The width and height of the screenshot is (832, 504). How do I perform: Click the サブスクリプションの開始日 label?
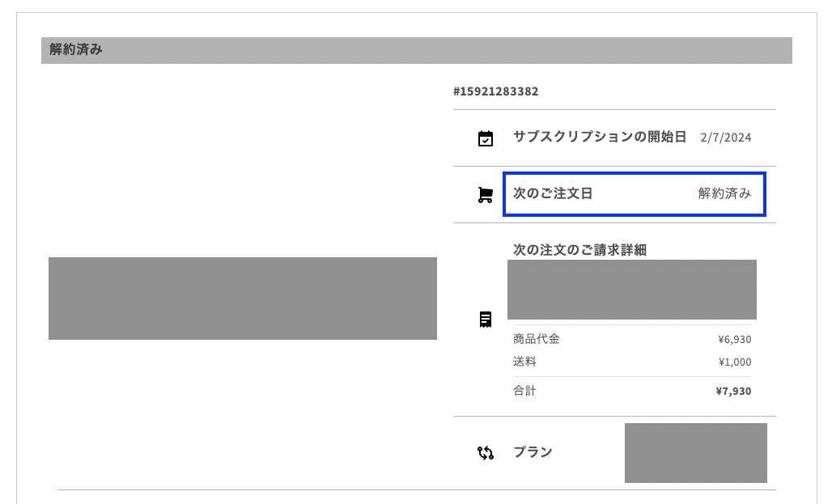tap(600, 137)
